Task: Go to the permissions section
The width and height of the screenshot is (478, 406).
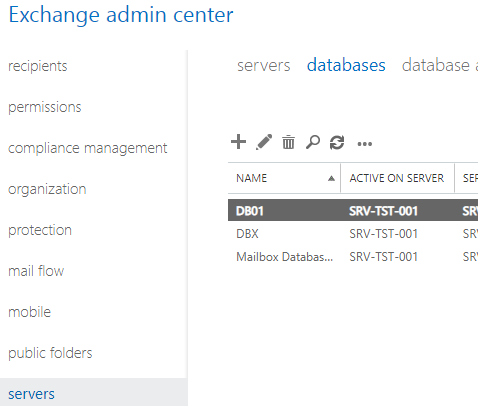Action: pos(45,107)
